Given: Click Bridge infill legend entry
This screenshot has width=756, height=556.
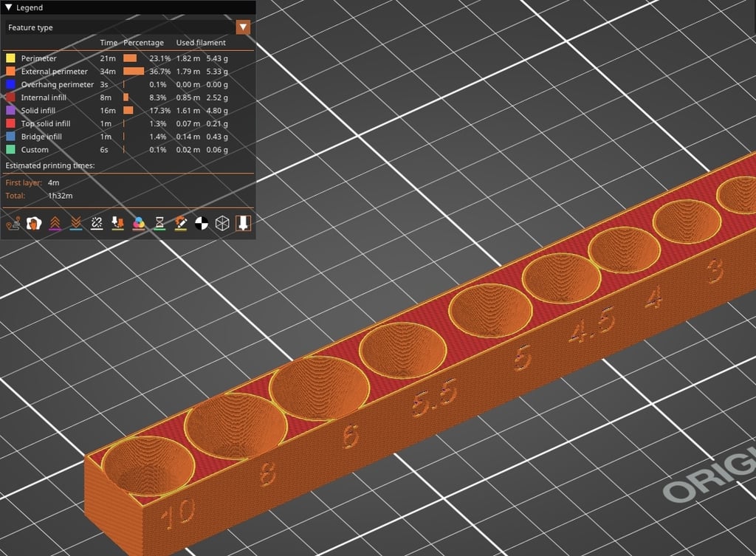Looking at the screenshot, I should [x=41, y=137].
